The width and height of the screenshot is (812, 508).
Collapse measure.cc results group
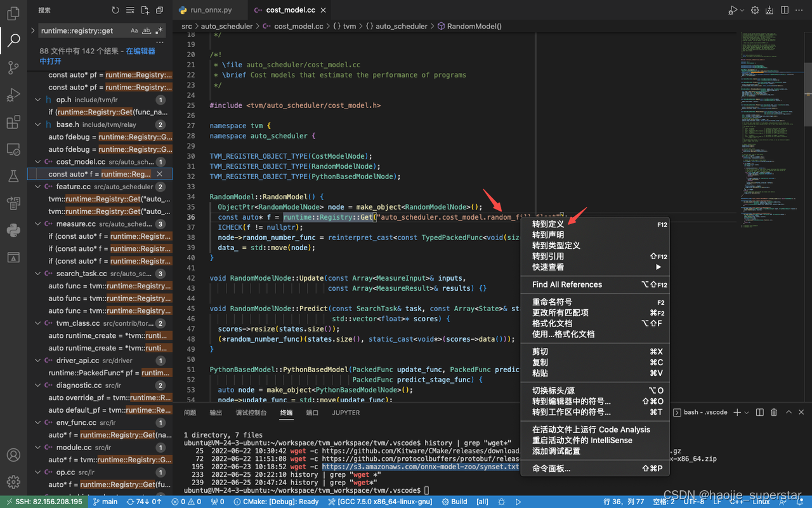(38, 224)
